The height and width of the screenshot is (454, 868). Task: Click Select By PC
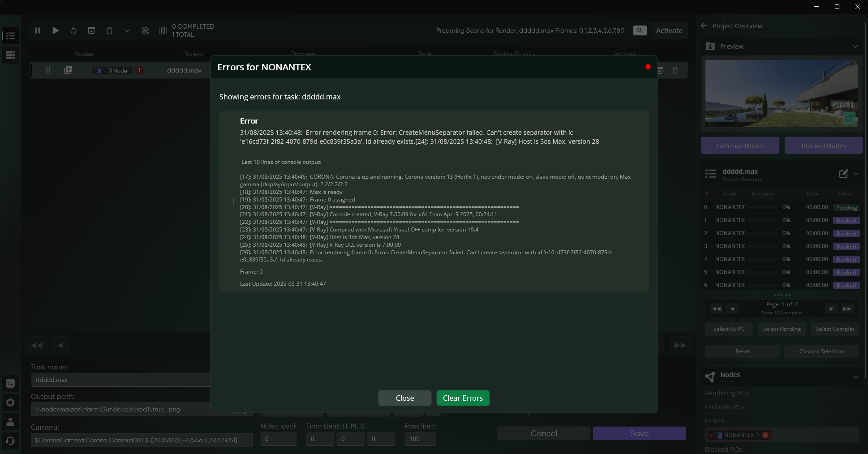coord(729,329)
